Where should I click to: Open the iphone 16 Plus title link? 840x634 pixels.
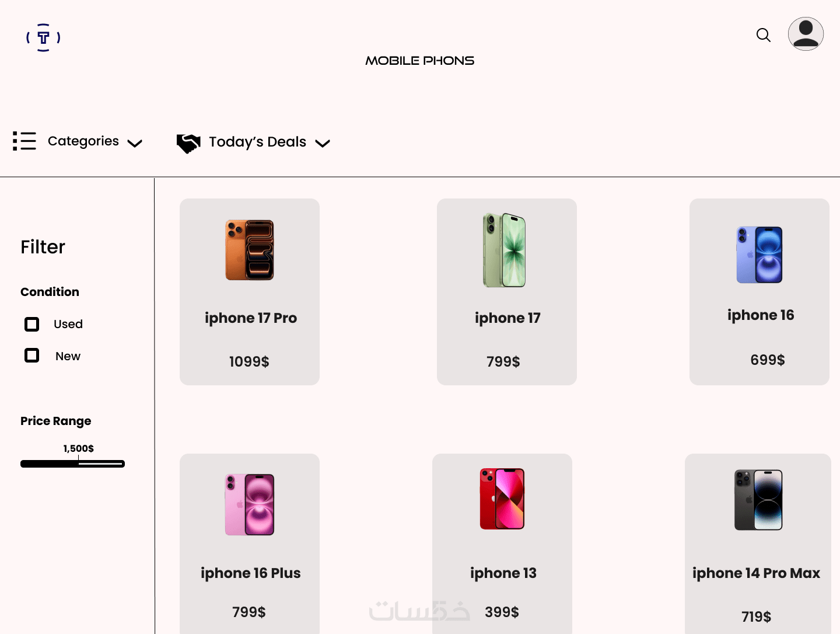(251, 573)
